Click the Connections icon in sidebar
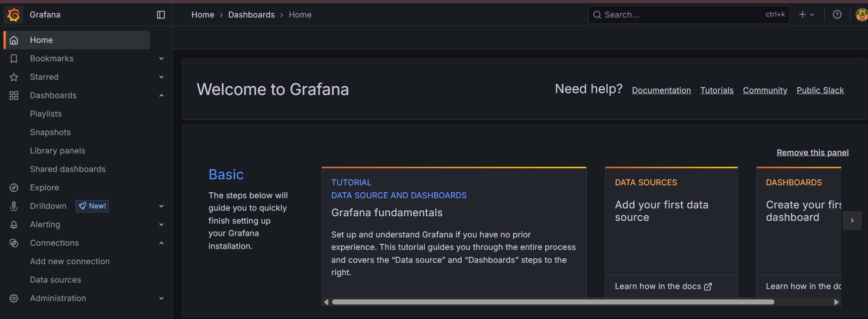The image size is (868, 319). click(14, 243)
